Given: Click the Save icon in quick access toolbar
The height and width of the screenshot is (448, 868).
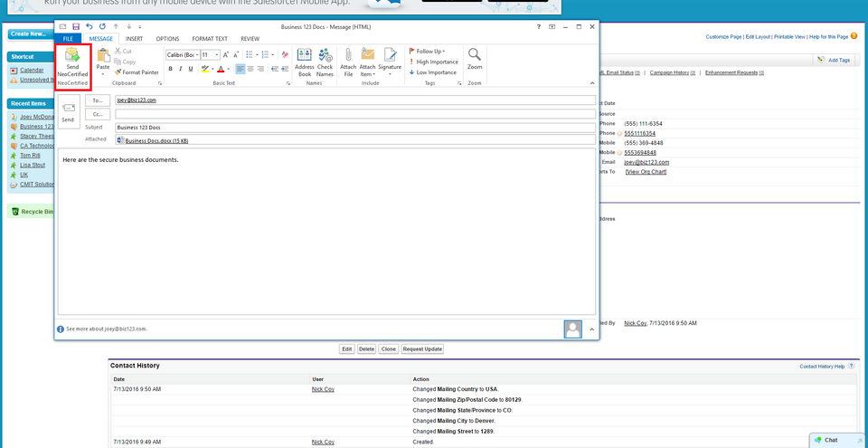Looking at the screenshot, I should (x=76, y=27).
